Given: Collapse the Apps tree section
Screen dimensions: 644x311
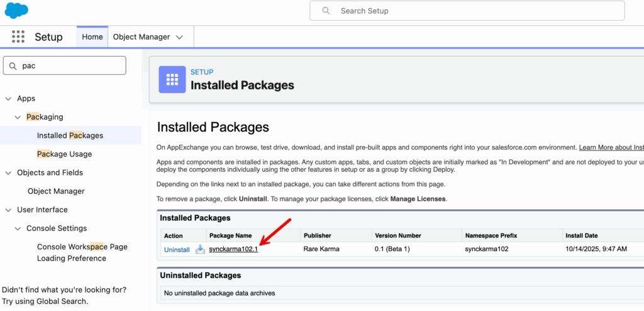Looking at the screenshot, I should tap(8, 99).
